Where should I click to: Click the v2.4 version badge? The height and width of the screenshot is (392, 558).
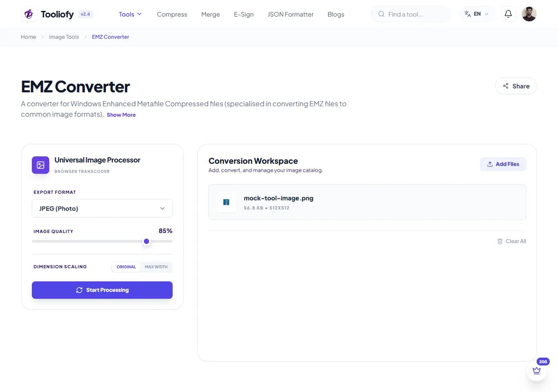[85, 14]
